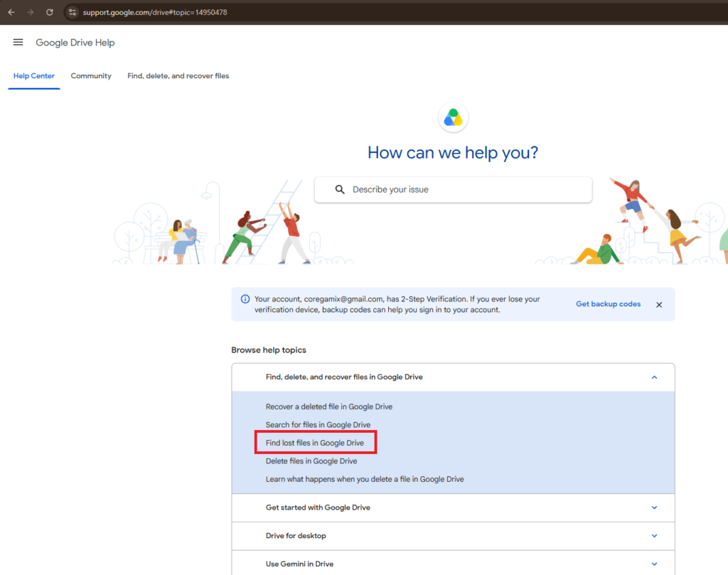The width and height of the screenshot is (728, 575).
Task: Click the info icon in the notification banner
Action: coord(245,299)
